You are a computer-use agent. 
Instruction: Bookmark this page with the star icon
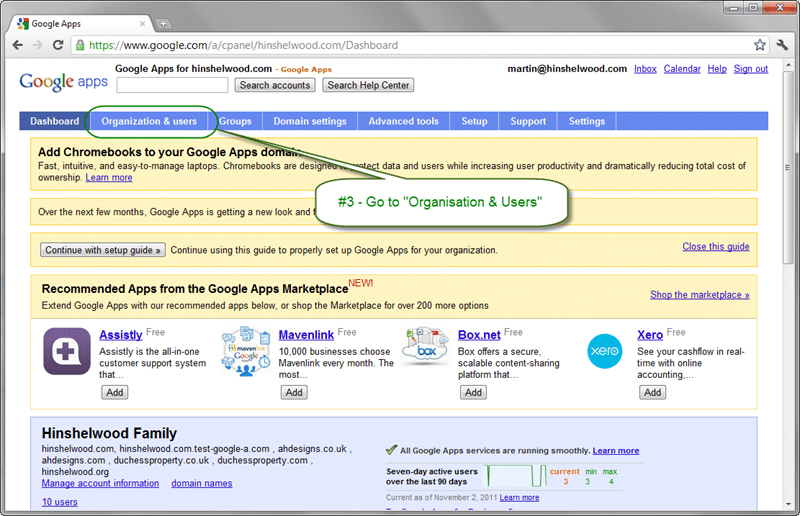pyautogui.click(x=760, y=45)
